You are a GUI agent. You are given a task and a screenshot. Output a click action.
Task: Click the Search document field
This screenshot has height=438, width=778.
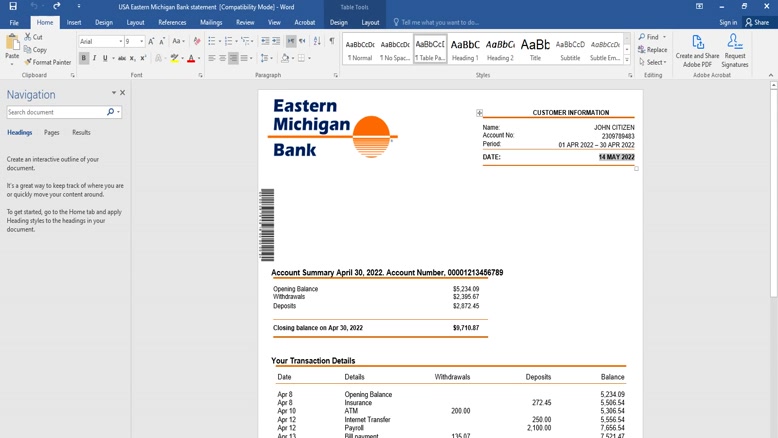click(56, 112)
